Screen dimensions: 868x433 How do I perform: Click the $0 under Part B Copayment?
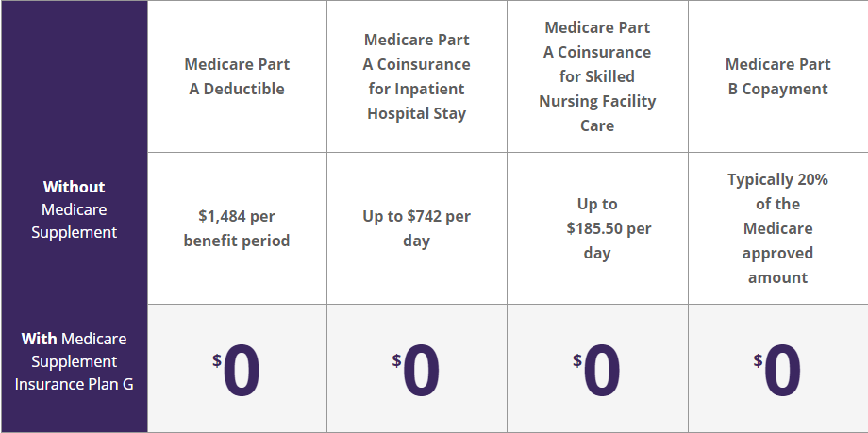point(777,370)
